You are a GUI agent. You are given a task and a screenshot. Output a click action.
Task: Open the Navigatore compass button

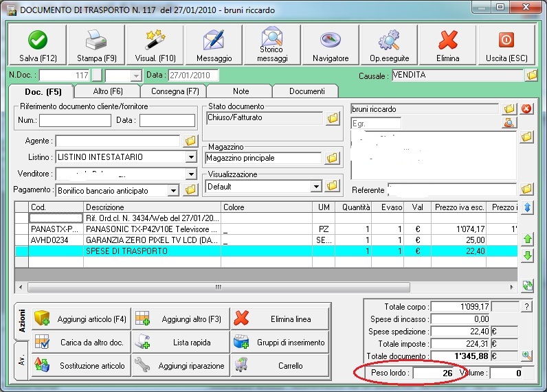tap(331, 45)
